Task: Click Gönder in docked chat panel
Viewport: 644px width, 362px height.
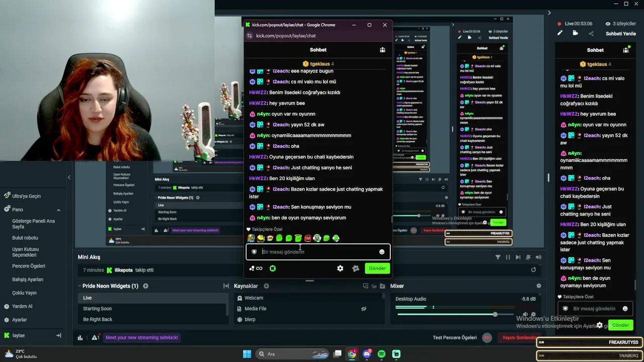Action: pos(620,325)
